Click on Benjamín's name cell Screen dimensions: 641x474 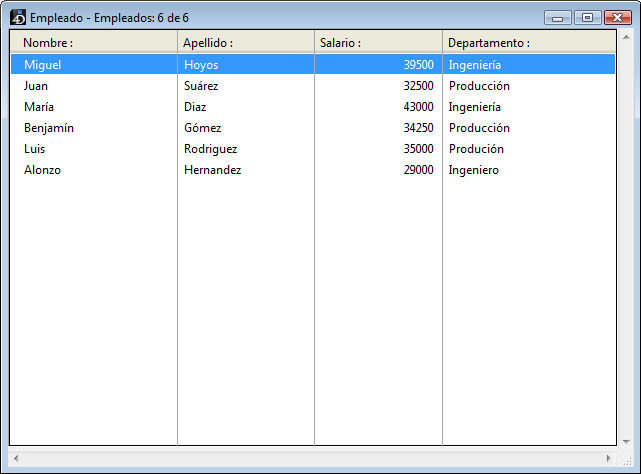49,128
